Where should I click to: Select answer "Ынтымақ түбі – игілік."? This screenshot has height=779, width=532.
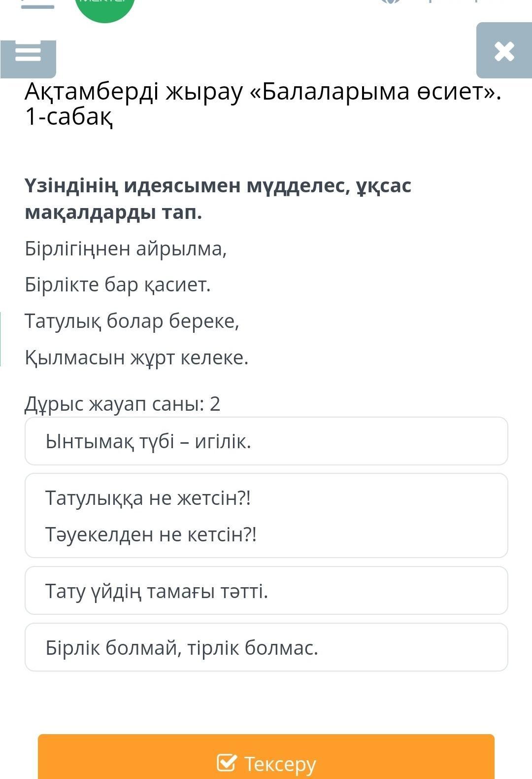tap(266, 441)
